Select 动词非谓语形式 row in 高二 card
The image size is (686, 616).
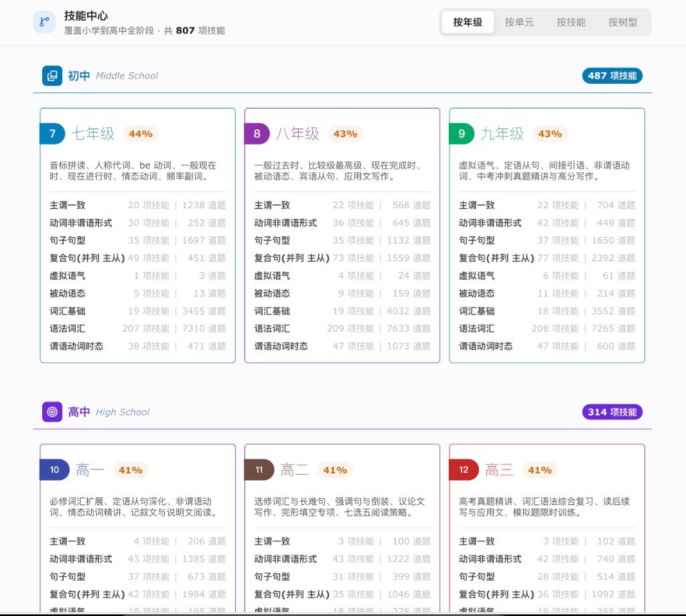342,558
